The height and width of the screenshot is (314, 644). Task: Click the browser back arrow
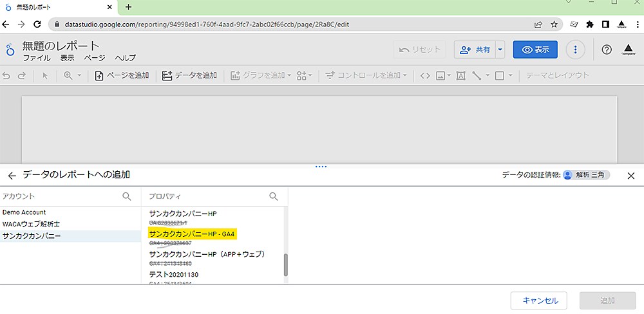click(6, 24)
